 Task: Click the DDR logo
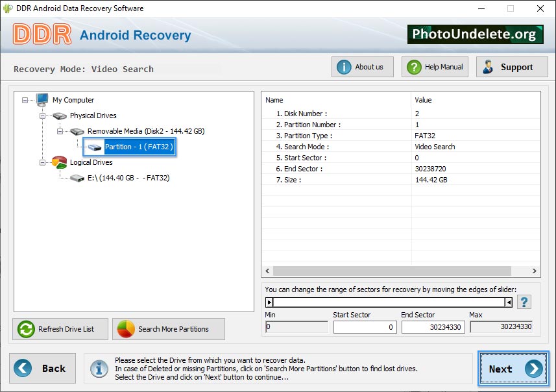(x=42, y=34)
